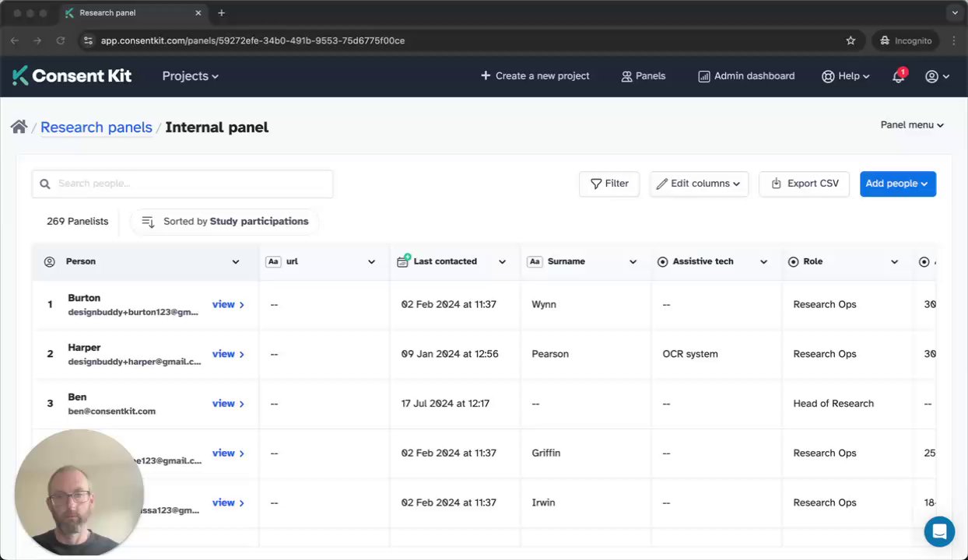Open the Help menu
The width and height of the screenshot is (968, 560).
(846, 76)
